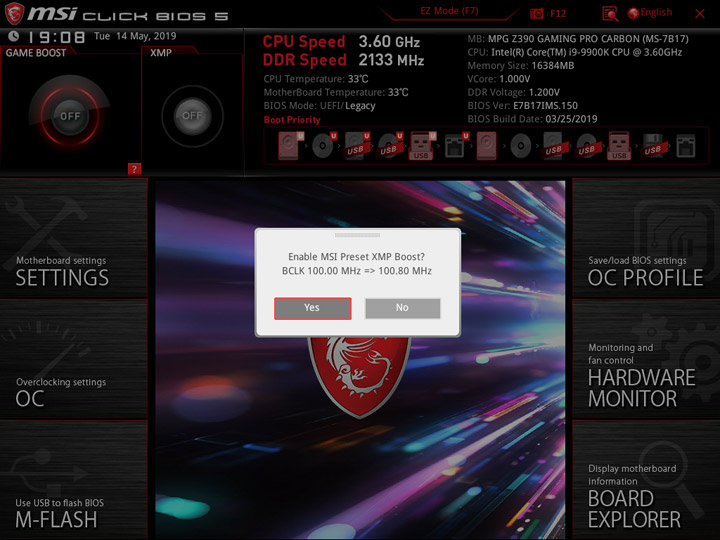Select UEFI hard disk boot device
Screen dimensions: 720x540
point(290,146)
